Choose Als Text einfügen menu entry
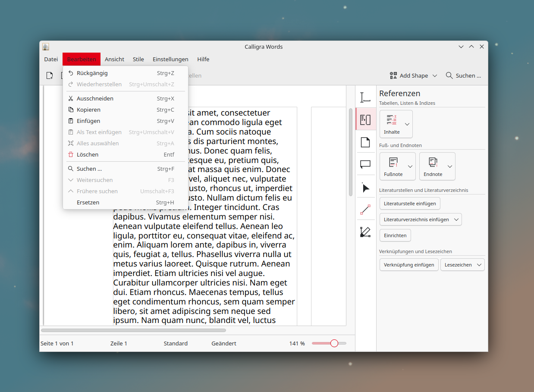Viewport: 534px width, 392px height. (x=126, y=132)
